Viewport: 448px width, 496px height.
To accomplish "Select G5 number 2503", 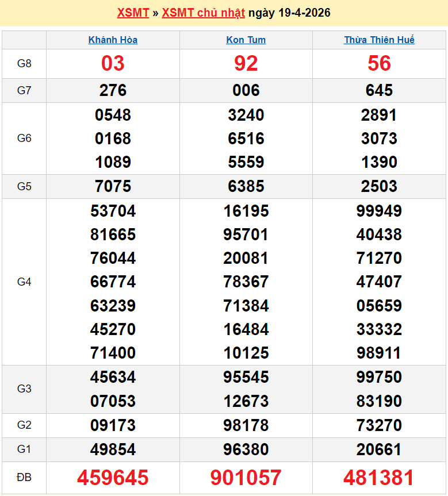I will [379, 186].
